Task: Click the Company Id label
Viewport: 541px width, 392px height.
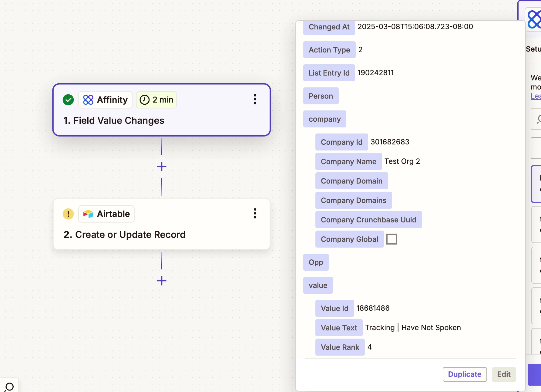Action: coord(342,142)
